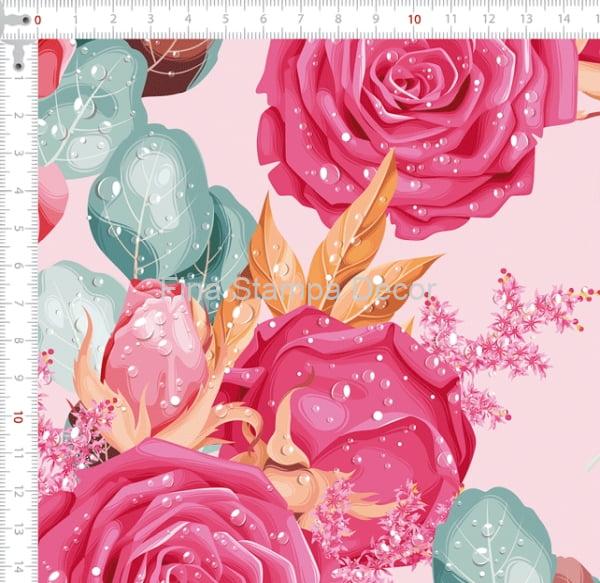Click the 5 mark on the top ruler
600x583 pixels.
[x=226, y=19]
